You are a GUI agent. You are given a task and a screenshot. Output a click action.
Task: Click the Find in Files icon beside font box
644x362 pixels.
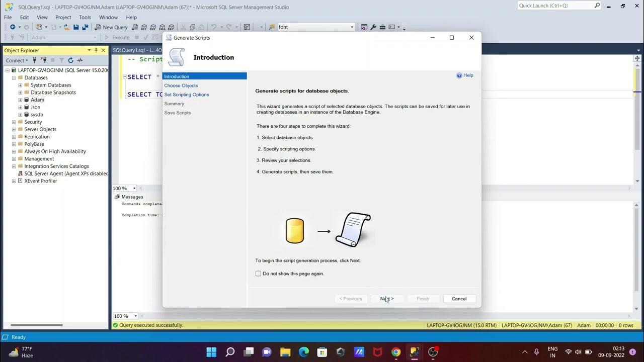tap(272, 27)
